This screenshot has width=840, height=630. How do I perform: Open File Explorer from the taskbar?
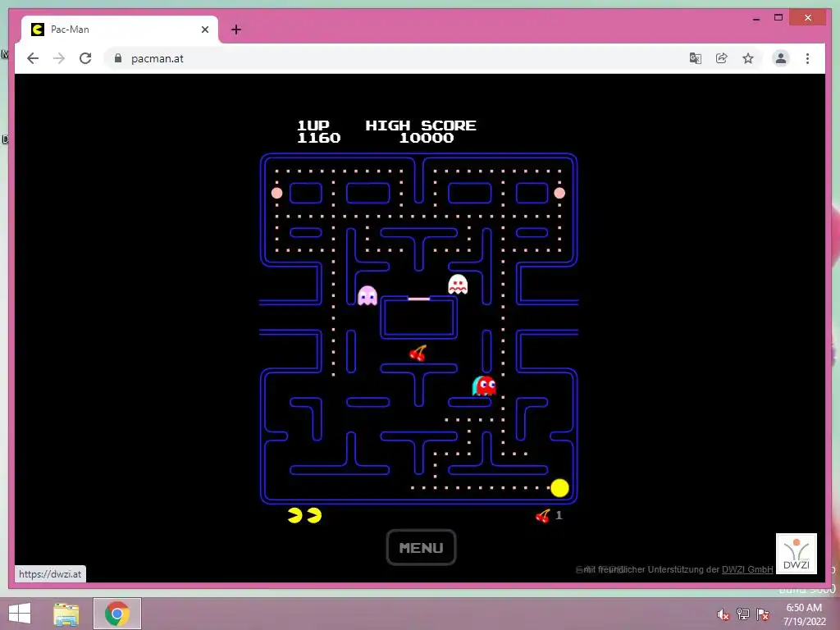(66, 614)
